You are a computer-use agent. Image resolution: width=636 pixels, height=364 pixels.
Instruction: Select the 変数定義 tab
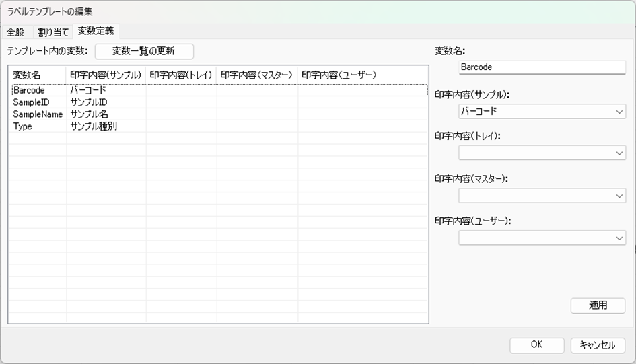(x=96, y=31)
